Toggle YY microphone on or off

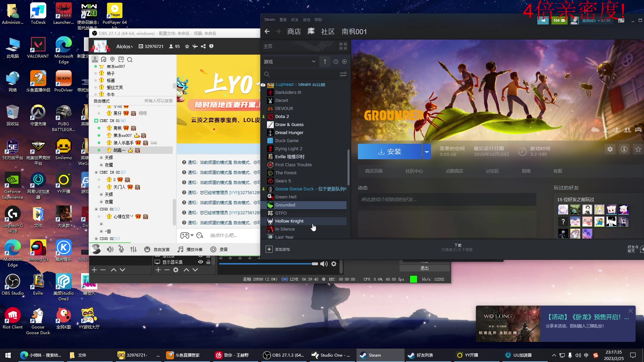(x=121, y=249)
